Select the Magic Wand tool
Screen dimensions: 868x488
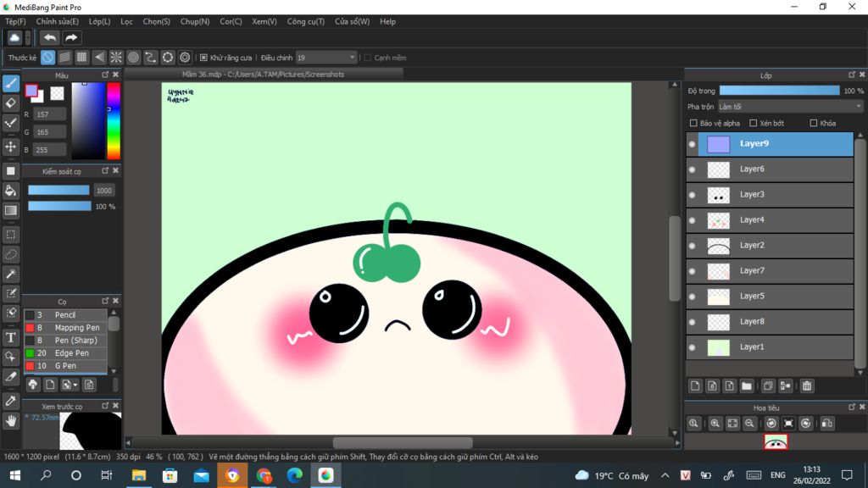pos(10,274)
